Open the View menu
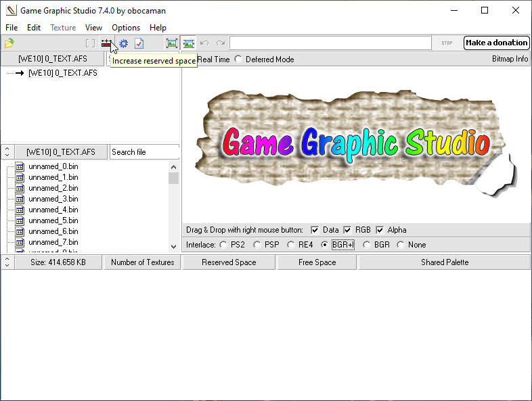The height and width of the screenshot is (401, 532). tap(93, 28)
